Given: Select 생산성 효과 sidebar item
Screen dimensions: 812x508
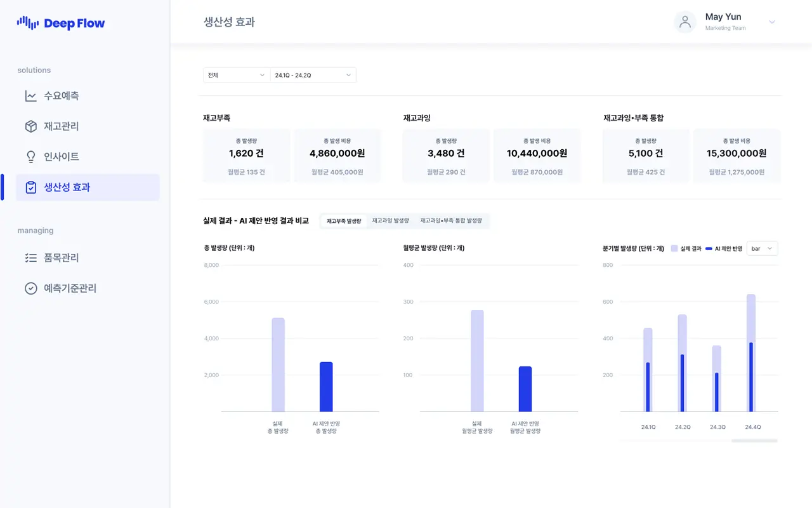Looking at the screenshot, I should pyautogui.click(x=88, y=187).
